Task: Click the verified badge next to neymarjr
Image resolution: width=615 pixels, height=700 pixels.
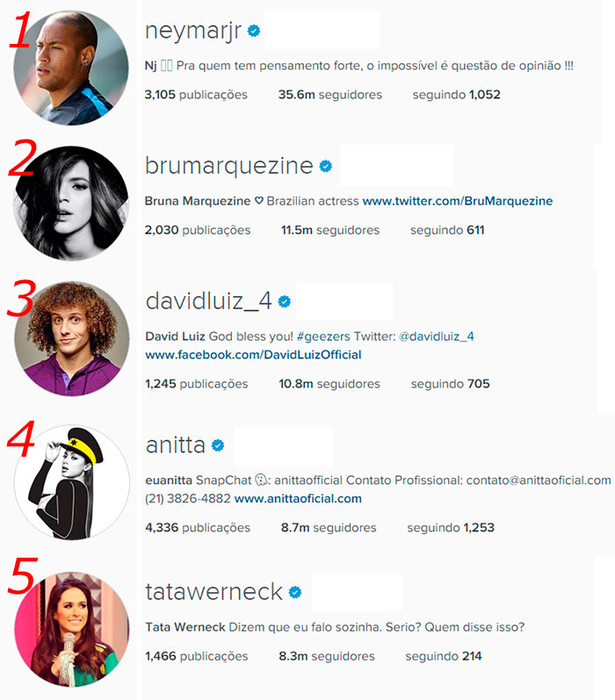Action: 254,31
